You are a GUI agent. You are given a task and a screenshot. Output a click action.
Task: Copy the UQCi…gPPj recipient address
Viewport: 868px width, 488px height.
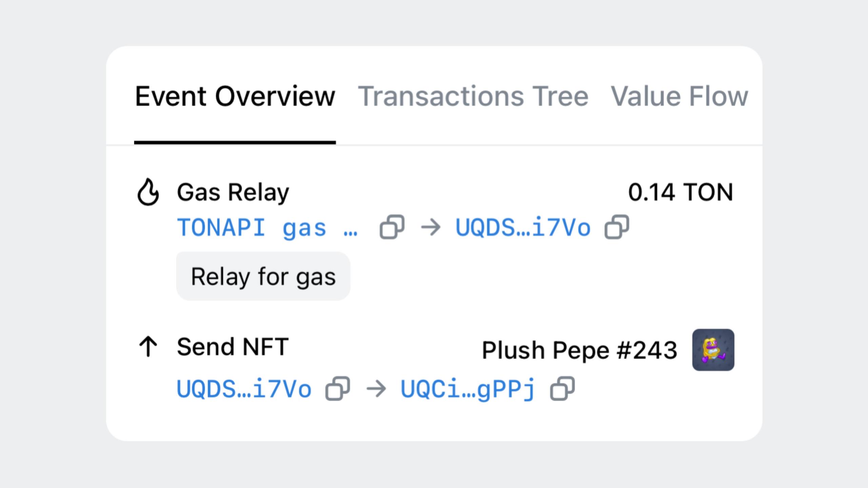[x=562, y=389]
